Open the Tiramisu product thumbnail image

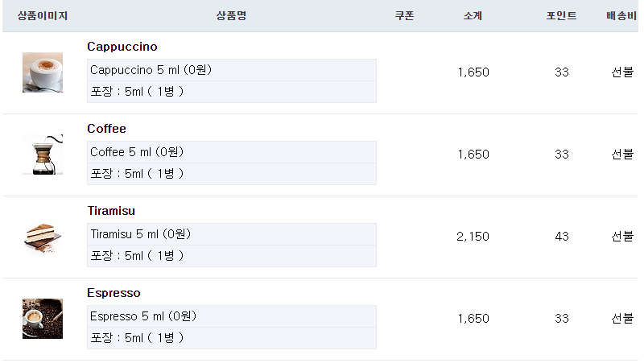pos(43,237)
